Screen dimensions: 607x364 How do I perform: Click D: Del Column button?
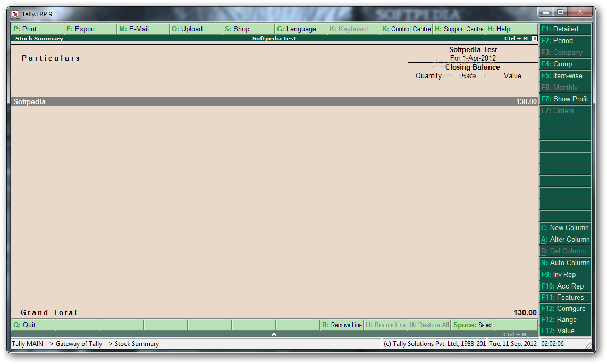click(x=565, y=251)
